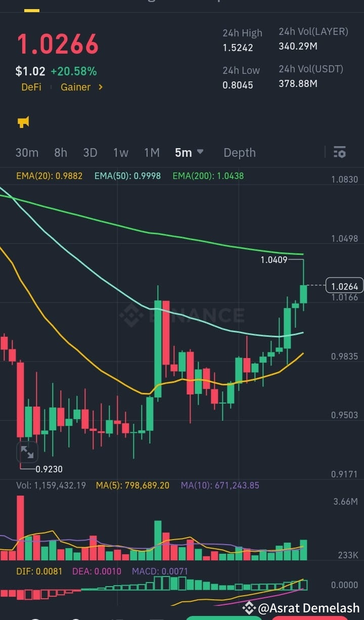Open the Gainer category link
The height and width of the screenshot is (620, 364).
[x=75, y=87]
